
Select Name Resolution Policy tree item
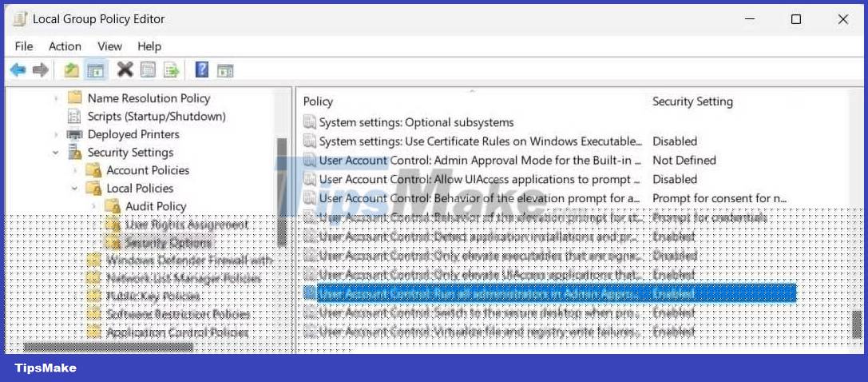pyautogui.click(x=149, y=98)
